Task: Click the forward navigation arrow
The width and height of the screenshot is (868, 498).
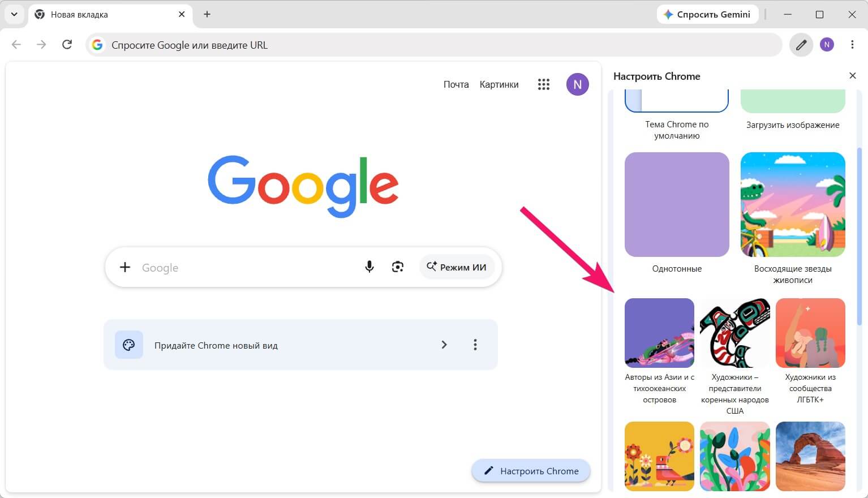Action: tap(41, 45)
